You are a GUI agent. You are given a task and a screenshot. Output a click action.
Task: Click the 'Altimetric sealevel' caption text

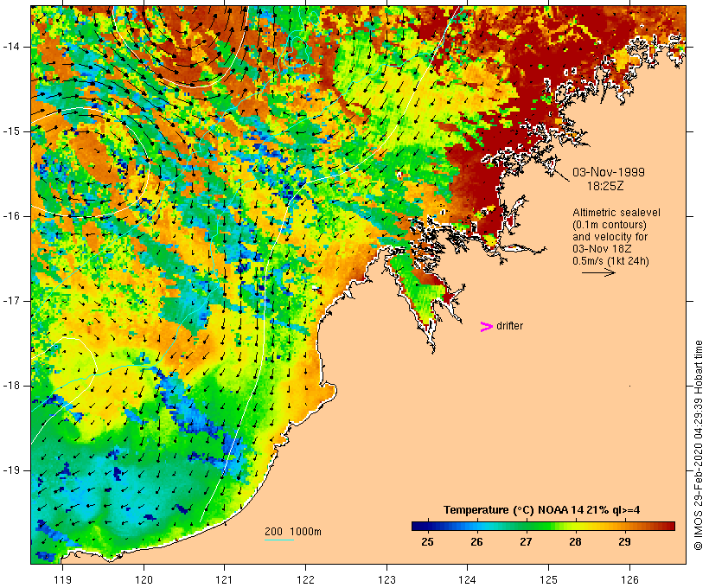pyautogui.click(x=616, y=213)
